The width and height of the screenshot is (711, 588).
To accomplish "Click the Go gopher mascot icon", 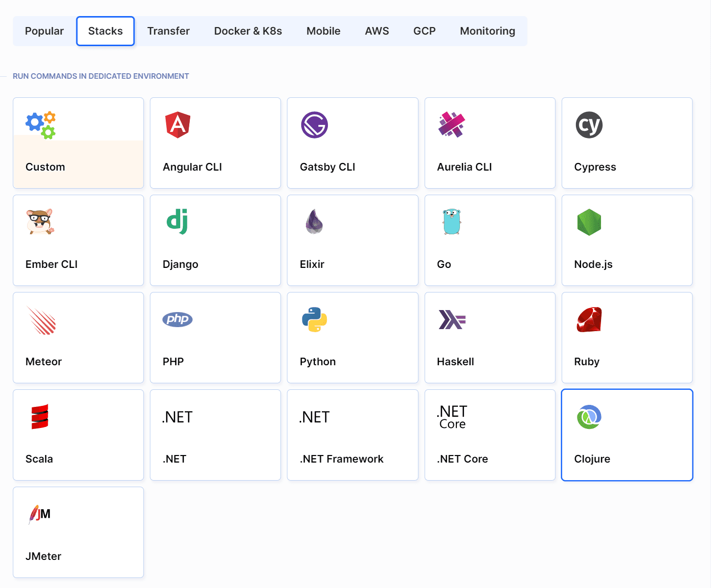I will click(x=452, y=222).
